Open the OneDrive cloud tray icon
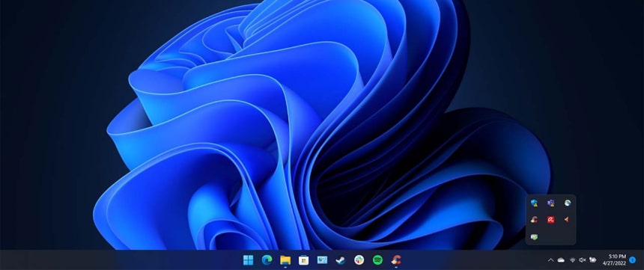 tap(561, 260)
